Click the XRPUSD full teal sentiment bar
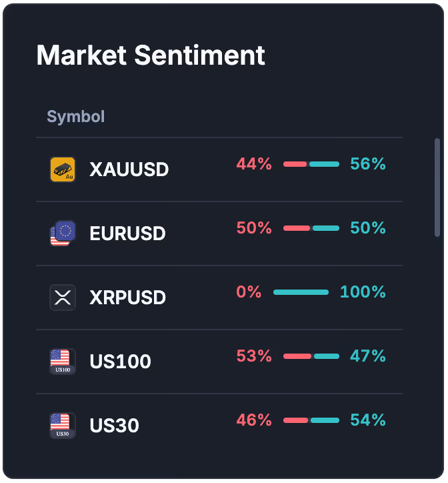The width and height of the screenshot is (448, 483). click(x=301, y=292)
